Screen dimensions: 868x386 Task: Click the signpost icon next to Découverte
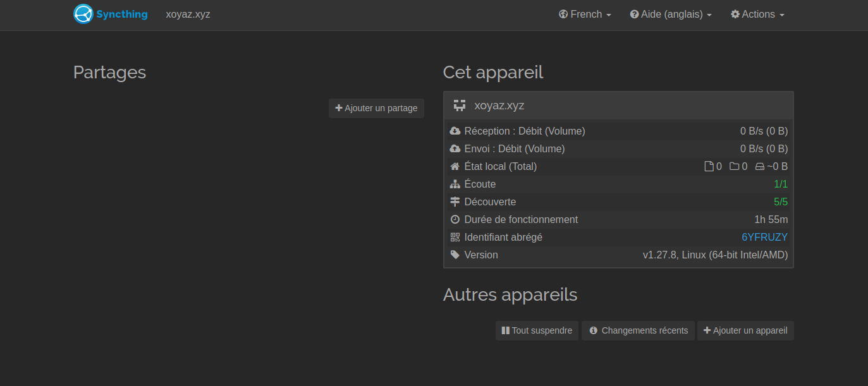pos(455,202)
